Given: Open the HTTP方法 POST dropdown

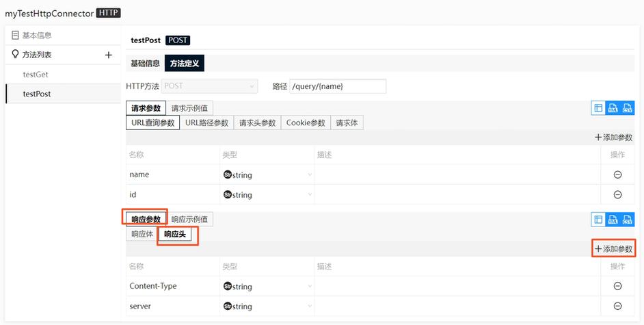Looking at the screenshot, I should click(x=209, y=86).
